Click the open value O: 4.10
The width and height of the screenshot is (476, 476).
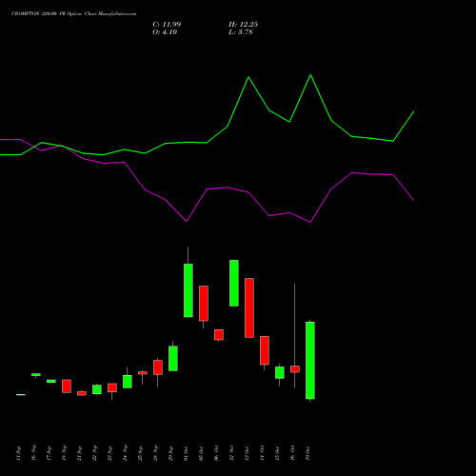point(165,32)
